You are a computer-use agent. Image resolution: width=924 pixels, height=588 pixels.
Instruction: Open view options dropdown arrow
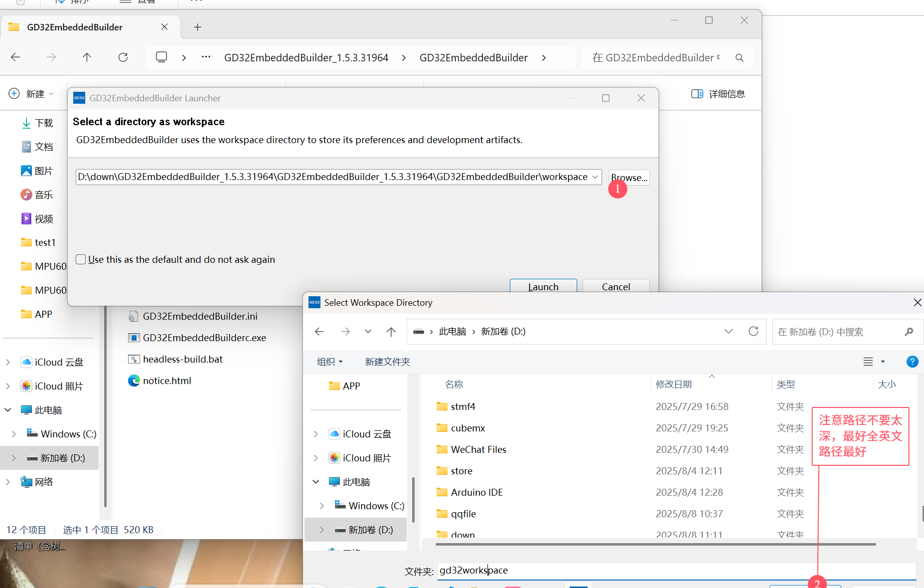[883, 362]
